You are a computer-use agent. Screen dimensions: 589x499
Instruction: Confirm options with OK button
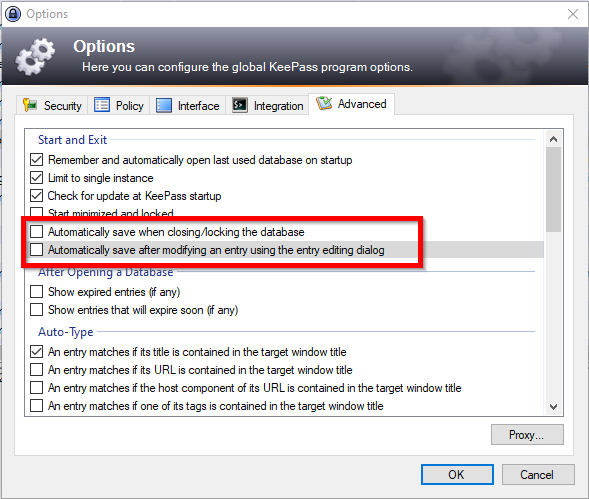[x=457, y=475]
